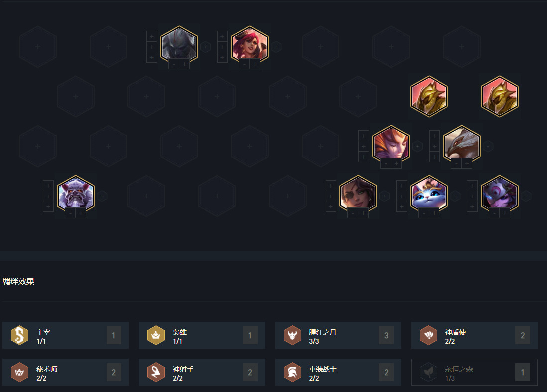Click the 重装战士 helmet trait icon
This screenshot has width=547, height=392.
(x=292, y=372)
